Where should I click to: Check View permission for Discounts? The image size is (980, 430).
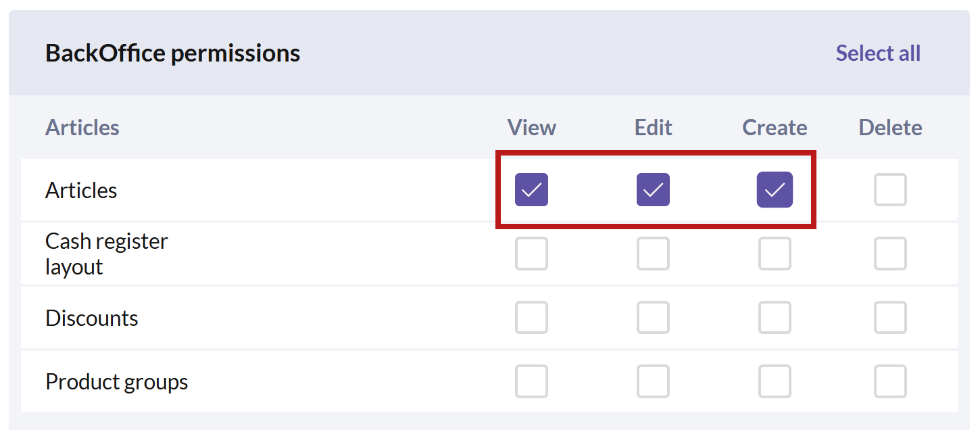[x=531, y=318]
